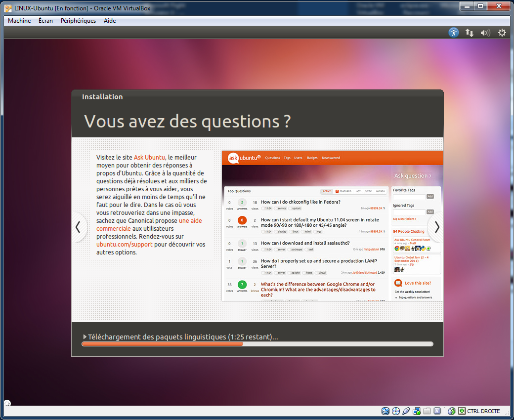This screenshot has width=514, height=420.
Task: Click the USB devices status icon
Action: coord(406,411)
